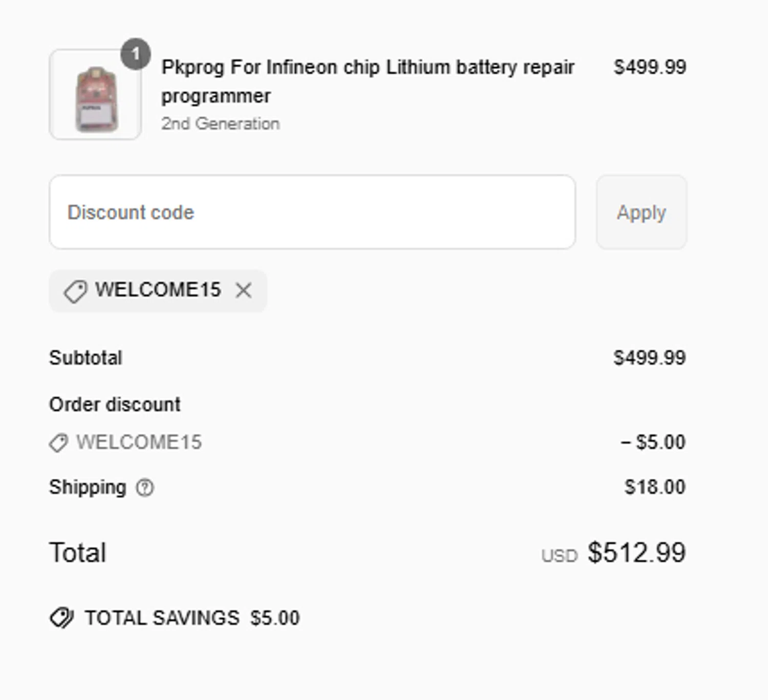Click the tag icon beside Order discount WELCOME15
Viewport: 768px width, 700px height.
tap(58, 442)
